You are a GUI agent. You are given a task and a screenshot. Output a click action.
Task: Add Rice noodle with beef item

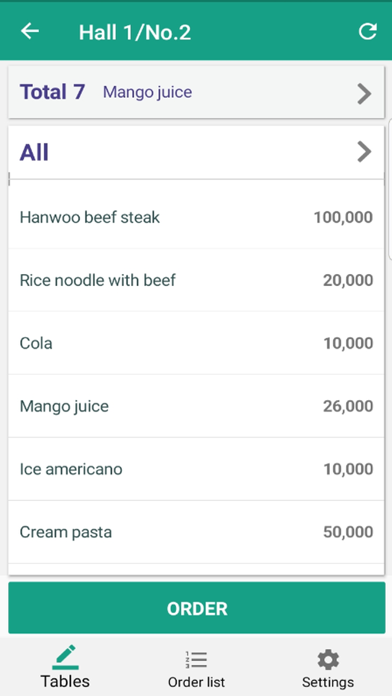coord(196,280)
